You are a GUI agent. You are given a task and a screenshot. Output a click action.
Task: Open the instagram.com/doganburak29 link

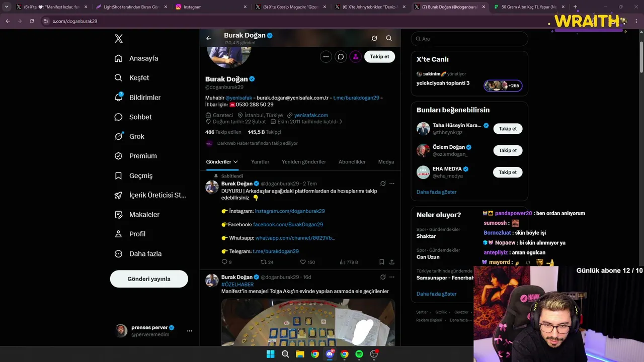pos(290,211)
